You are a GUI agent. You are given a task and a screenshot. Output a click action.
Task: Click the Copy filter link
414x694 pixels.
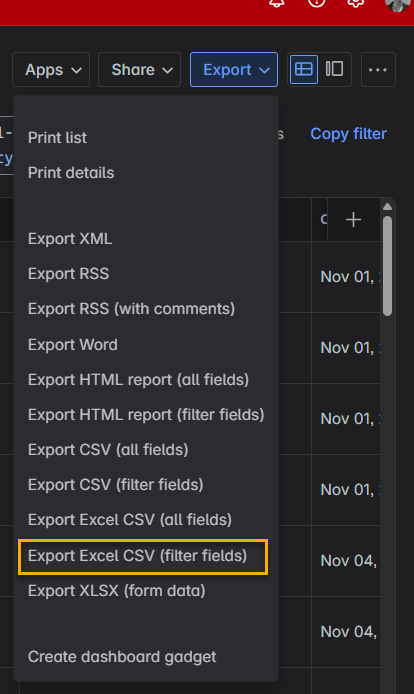(348, 134)
